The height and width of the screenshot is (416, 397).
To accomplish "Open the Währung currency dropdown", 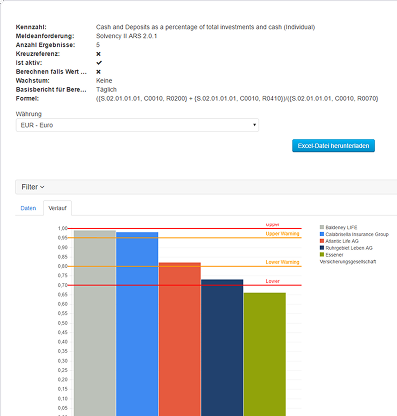I will tap(137, 125).
